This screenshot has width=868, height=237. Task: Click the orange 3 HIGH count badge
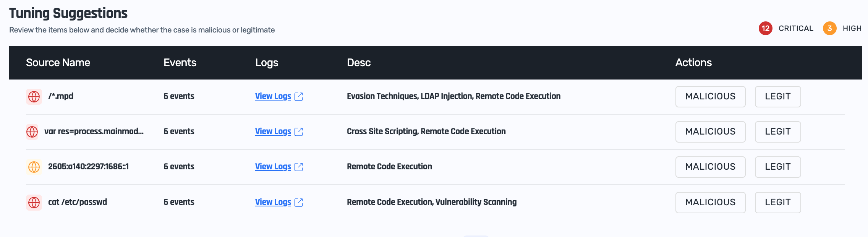click(x=829, y=28)
